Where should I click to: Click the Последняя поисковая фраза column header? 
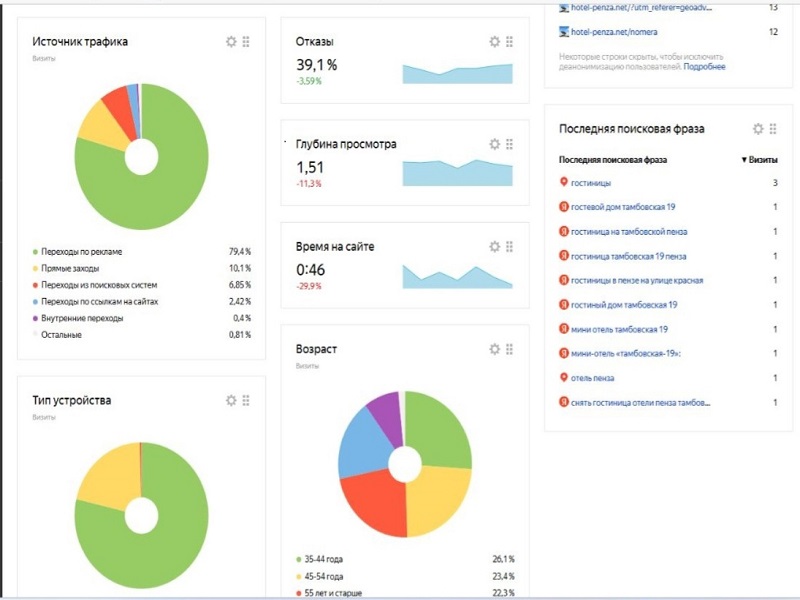point(613,160)
